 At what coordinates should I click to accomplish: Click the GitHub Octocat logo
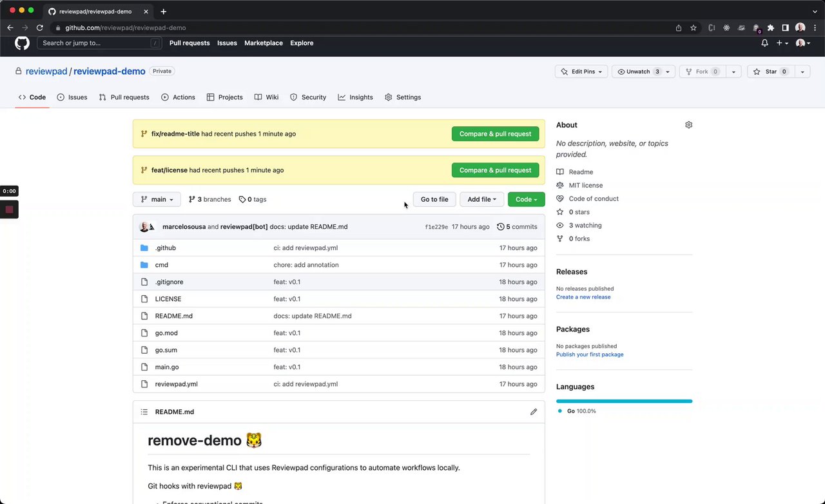click(22, 43)
